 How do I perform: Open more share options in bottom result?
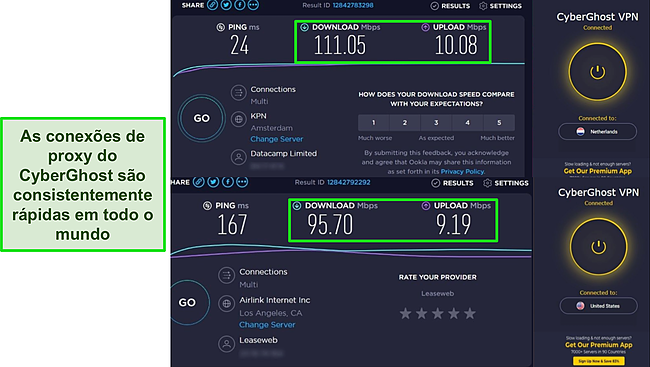pyautogui.click(x=242, y=182)
